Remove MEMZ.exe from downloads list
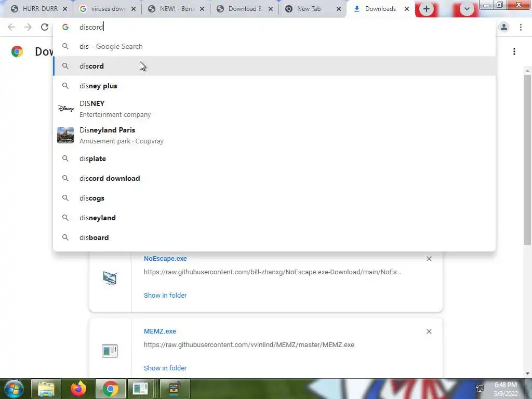 click(x=429, y=331)
